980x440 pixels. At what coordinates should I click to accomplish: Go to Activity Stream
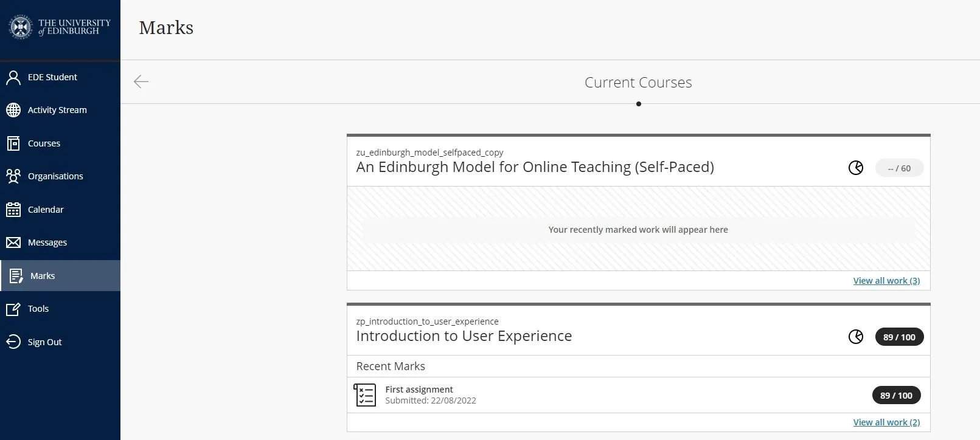60,110
